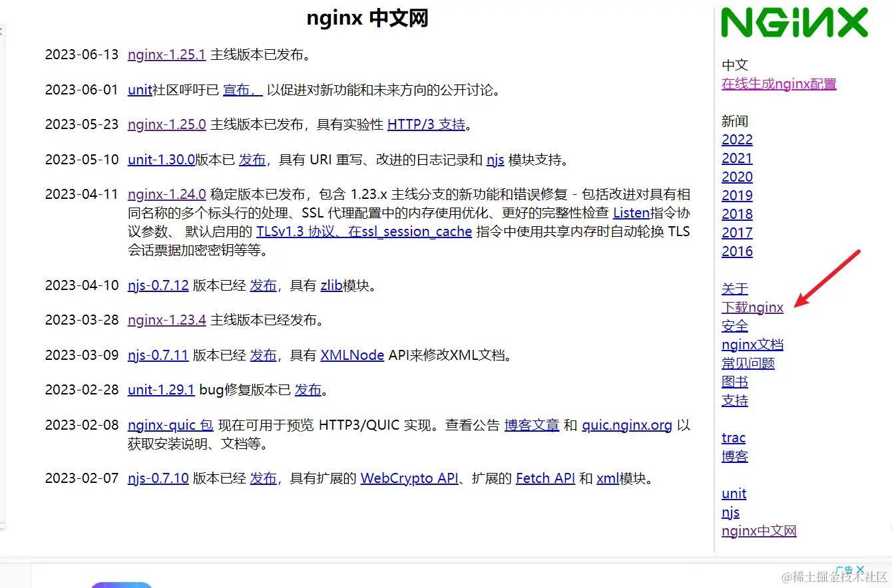Click the 新闻 sidebar heading
Viewport: 892px width, 588px height.
[735, 121]
